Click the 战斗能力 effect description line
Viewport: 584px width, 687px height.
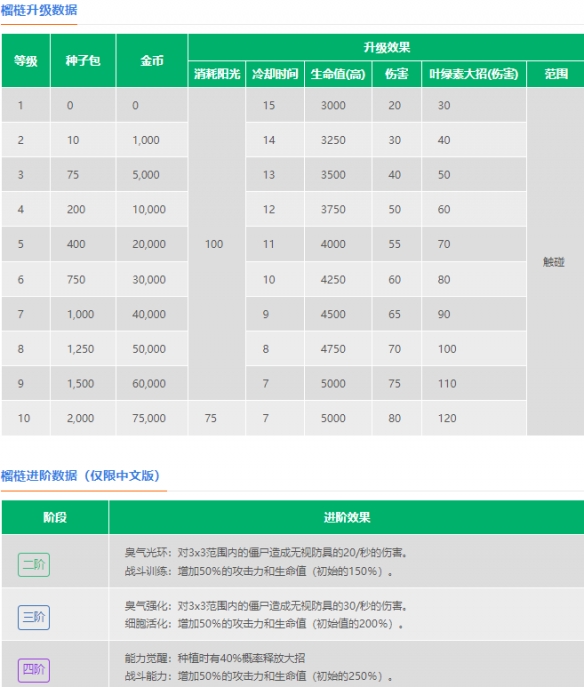258,676
